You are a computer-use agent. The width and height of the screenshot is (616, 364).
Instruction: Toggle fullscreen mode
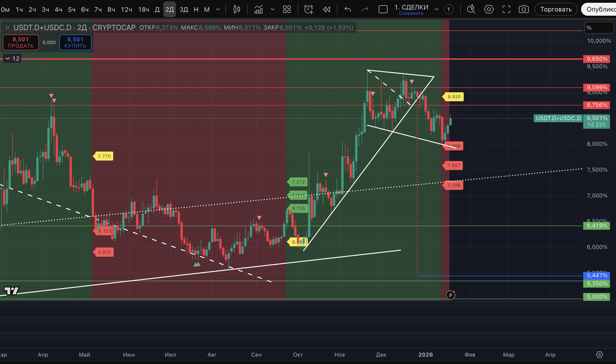pos(506,9)
